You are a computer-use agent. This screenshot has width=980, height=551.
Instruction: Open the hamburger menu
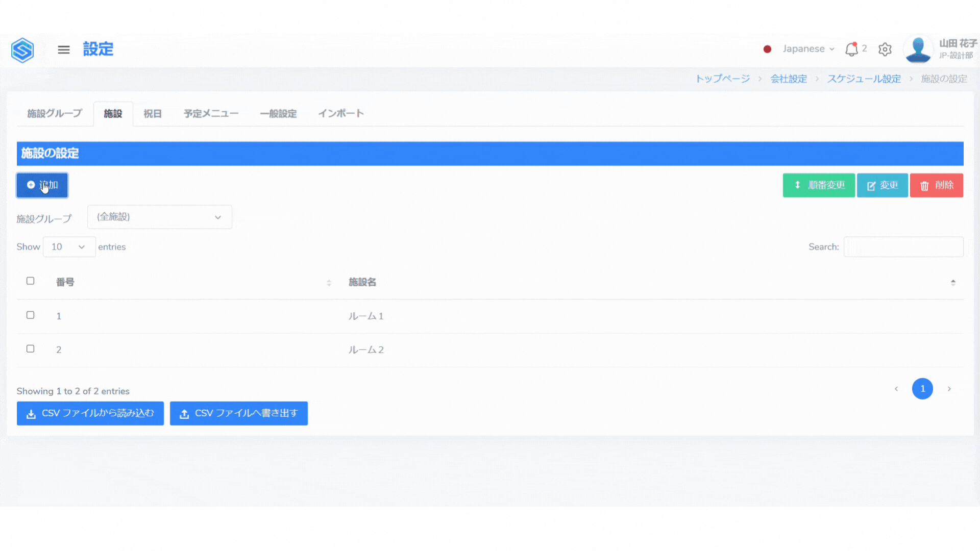pos(64,49)
